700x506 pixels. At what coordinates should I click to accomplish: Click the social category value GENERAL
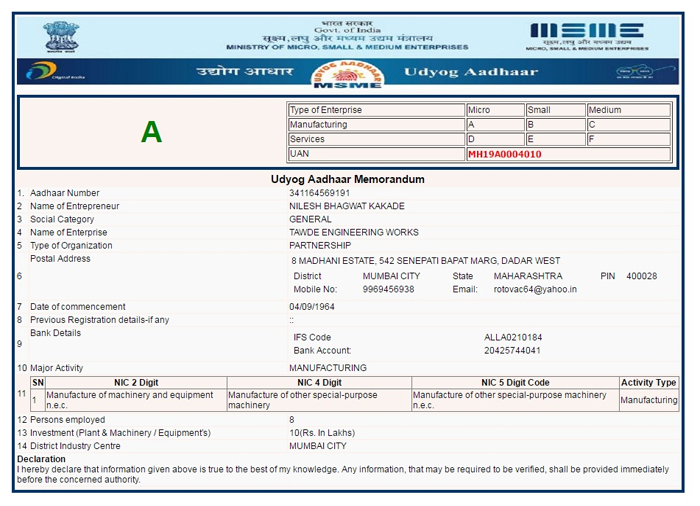[310, 219]
